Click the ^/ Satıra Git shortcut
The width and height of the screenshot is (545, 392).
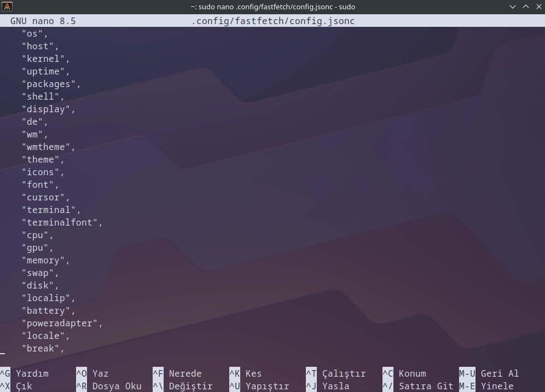pos(418,386)
